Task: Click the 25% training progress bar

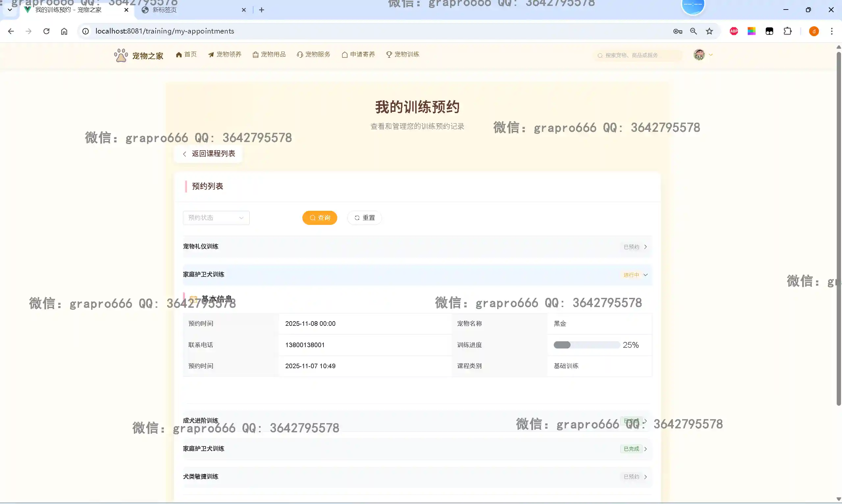Action: 586,345
